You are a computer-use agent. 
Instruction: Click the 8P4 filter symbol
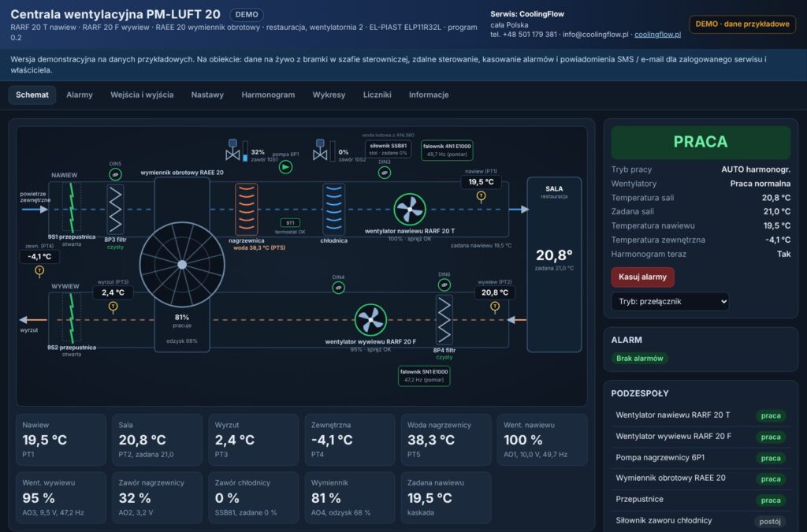(444, 319)
